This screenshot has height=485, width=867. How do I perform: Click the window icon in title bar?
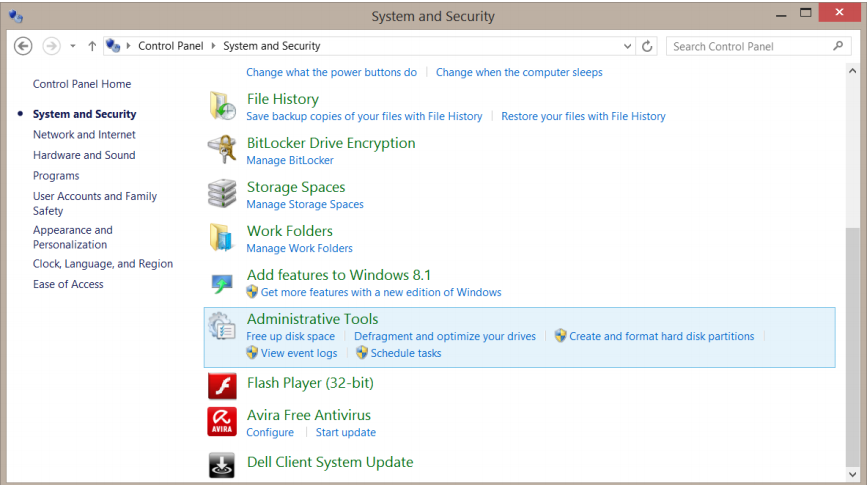[x=15, y=16]
